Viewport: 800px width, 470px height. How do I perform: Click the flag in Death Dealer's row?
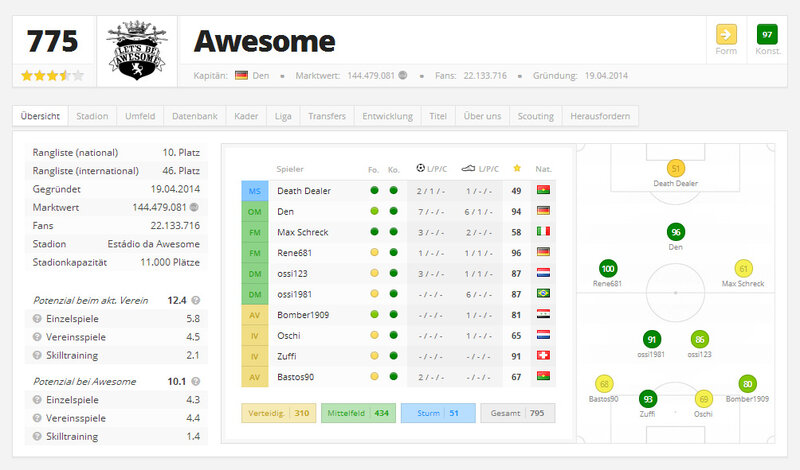[x=543, y=190]
